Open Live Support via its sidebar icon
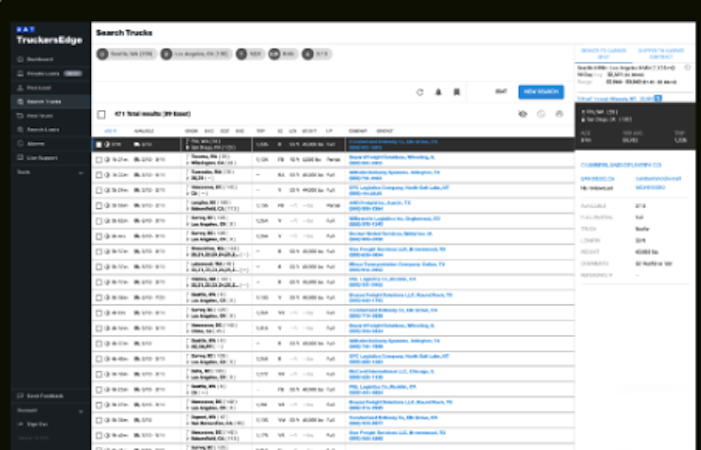701x450 pixels. pos(20,158)
